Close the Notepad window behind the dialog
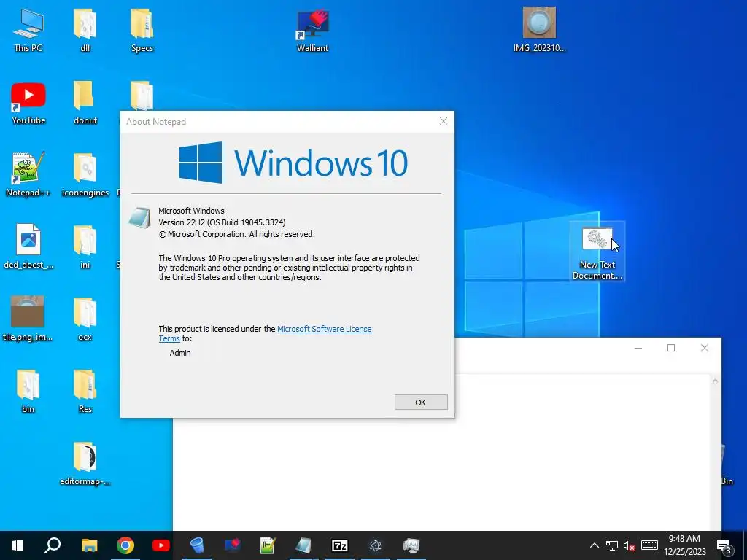The height and width of the screenshot is (560, 747). coord(705,348)
